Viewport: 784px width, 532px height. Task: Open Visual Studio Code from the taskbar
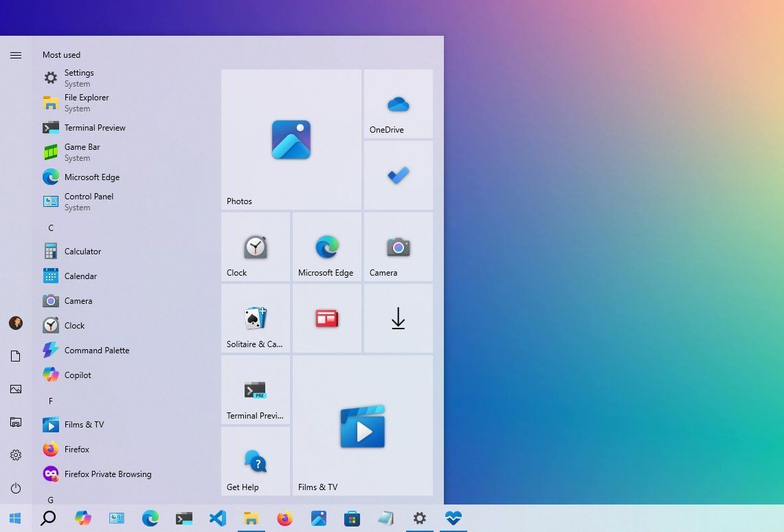[x=217, y=518]
